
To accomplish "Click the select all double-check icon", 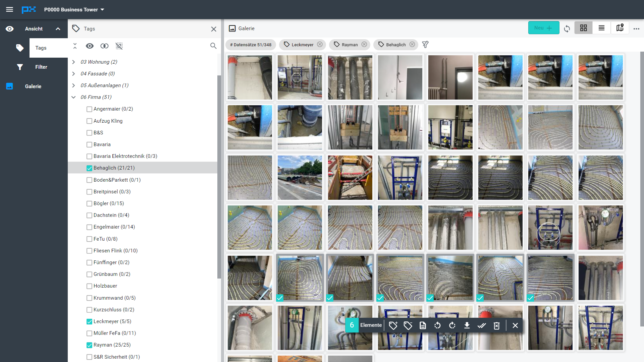I will pyautogui.click(x=482, y=325).
